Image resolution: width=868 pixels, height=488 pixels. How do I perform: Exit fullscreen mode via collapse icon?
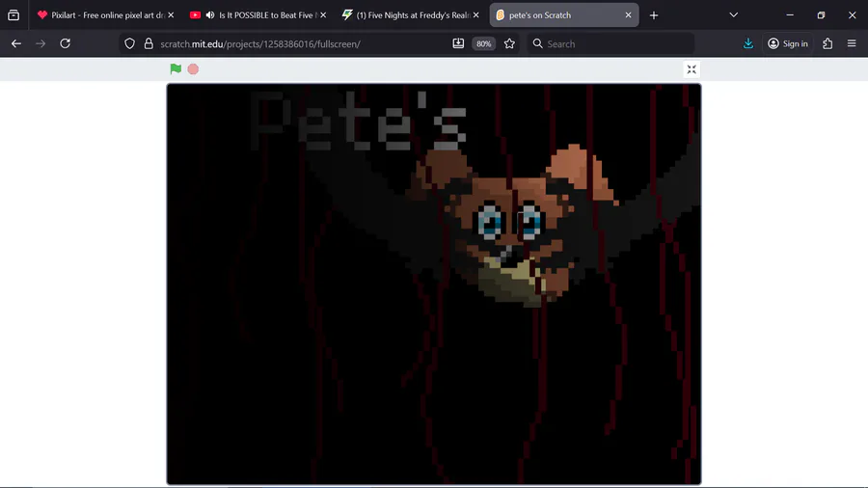tap(692, 69)
